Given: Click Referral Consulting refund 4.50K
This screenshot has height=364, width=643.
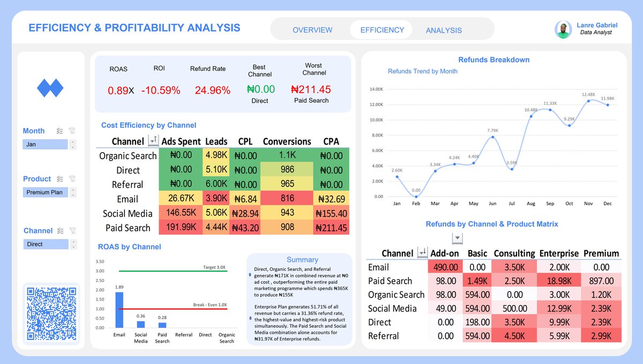Looking at the screenshot, I should click(514, 336).
